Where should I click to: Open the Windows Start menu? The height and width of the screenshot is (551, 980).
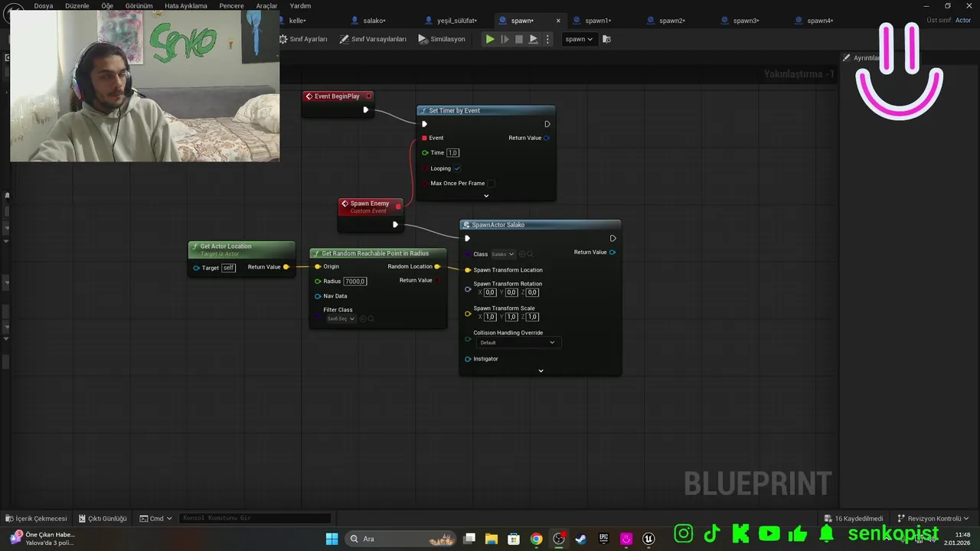pyautogui.click(x=332, y=539)
